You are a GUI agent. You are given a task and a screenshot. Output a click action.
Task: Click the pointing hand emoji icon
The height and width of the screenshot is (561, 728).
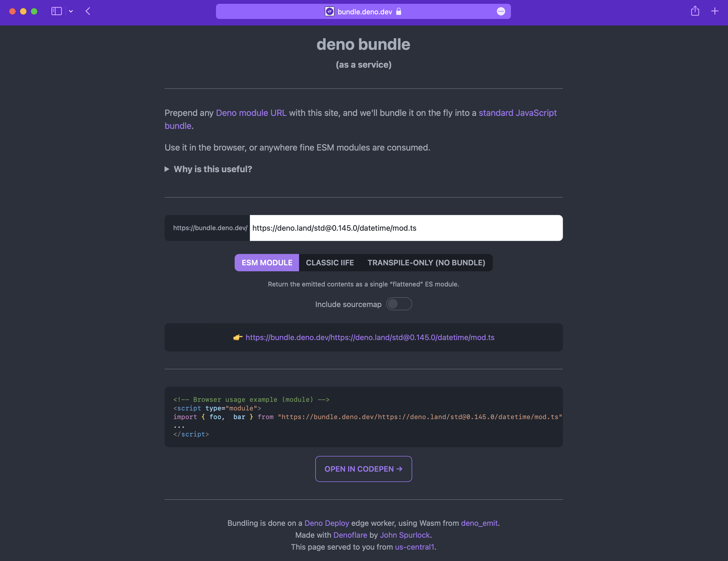(x=238, y=338)
